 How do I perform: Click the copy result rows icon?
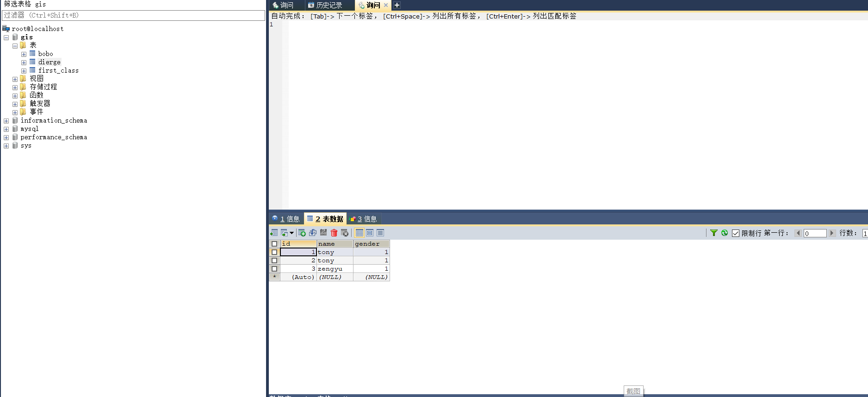pos(284,233)
